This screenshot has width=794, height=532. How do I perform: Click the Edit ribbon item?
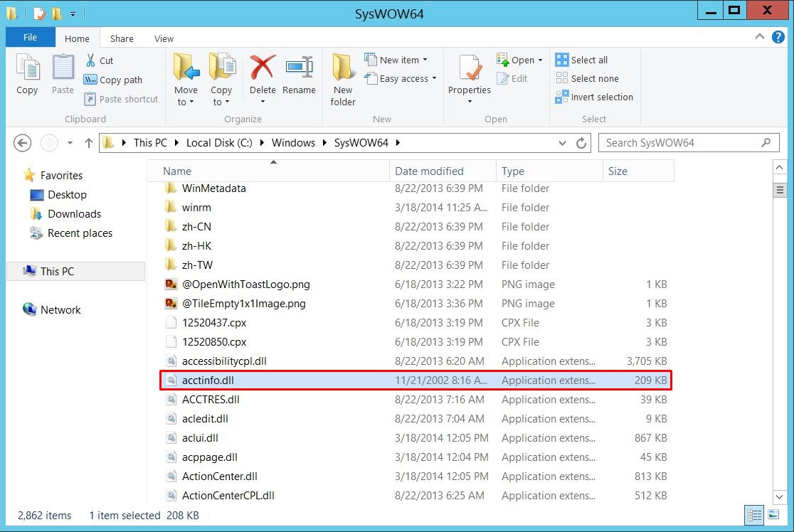512,78
